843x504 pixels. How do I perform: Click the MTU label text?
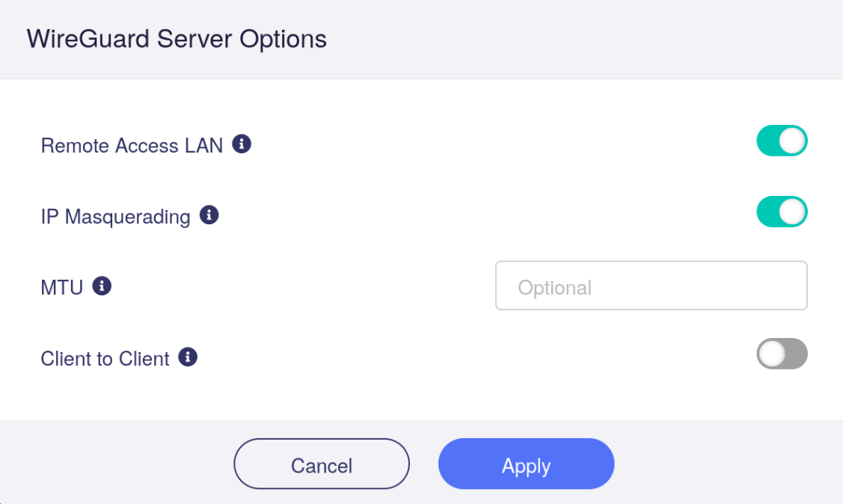(x=62, y=287)
